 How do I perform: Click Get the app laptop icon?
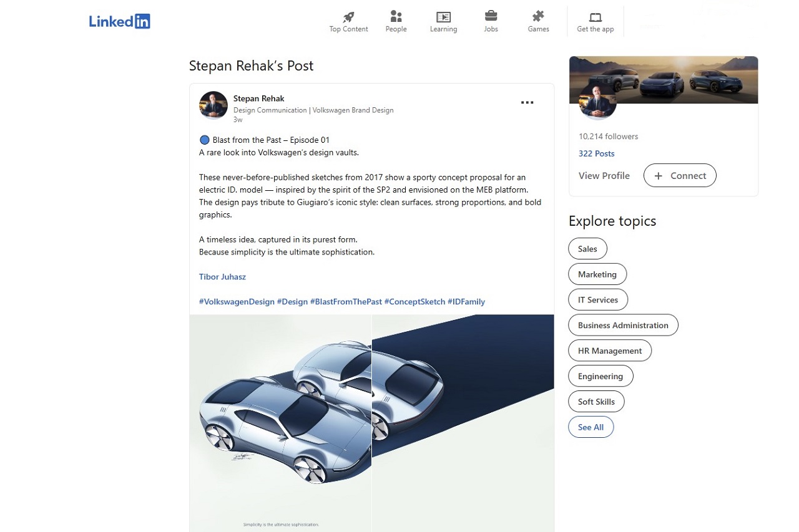pos(596,17)
